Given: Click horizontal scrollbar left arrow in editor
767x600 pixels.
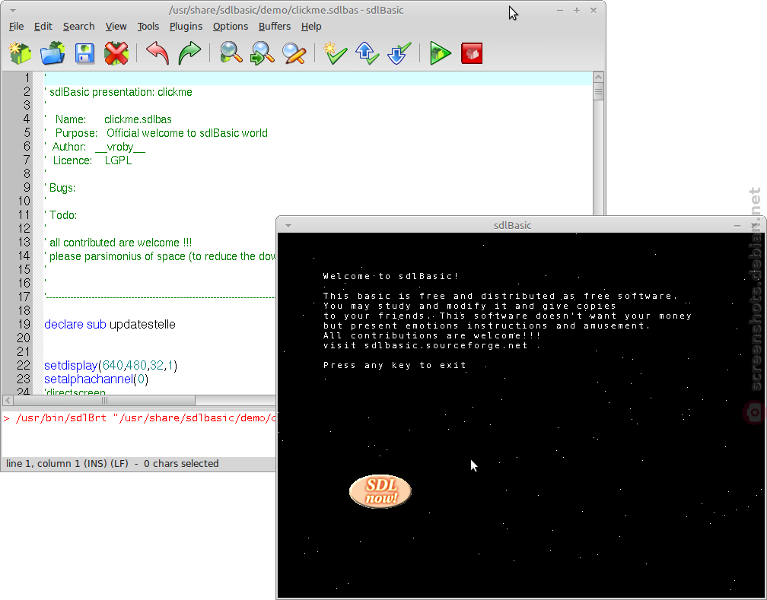Looking at the screenshot, I should pos(8,400).
